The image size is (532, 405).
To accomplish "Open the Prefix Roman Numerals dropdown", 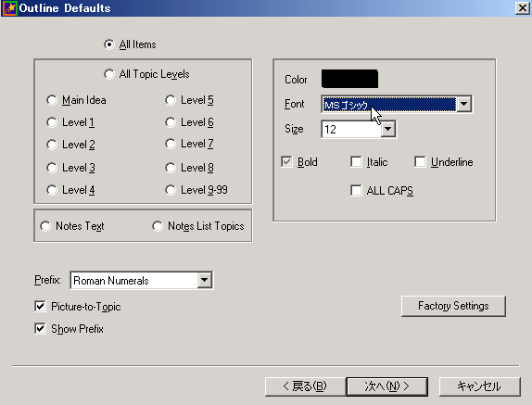I will click(x=142, y=281).
